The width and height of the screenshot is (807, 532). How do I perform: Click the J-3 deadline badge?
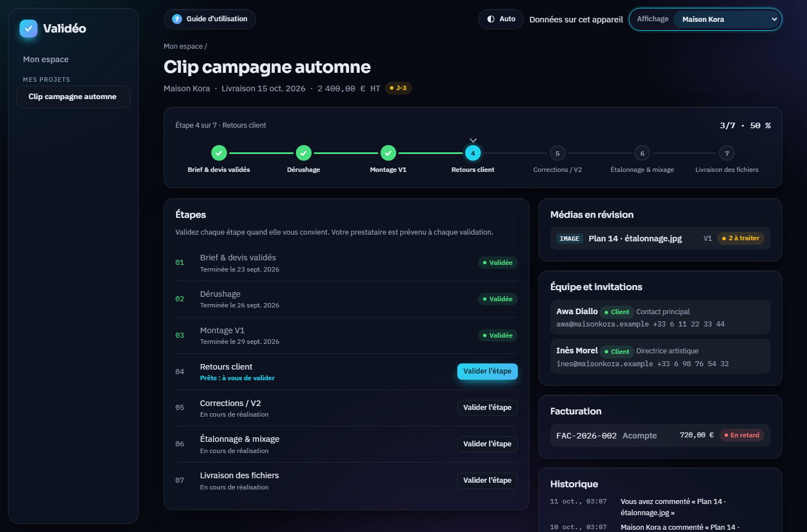pyautogui.click(x=398, y=88)
